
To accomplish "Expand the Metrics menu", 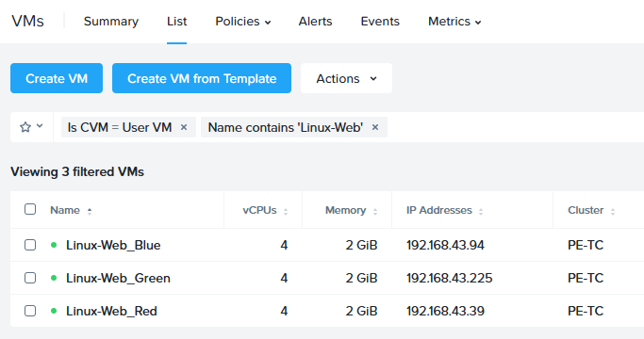I will 454,22.
